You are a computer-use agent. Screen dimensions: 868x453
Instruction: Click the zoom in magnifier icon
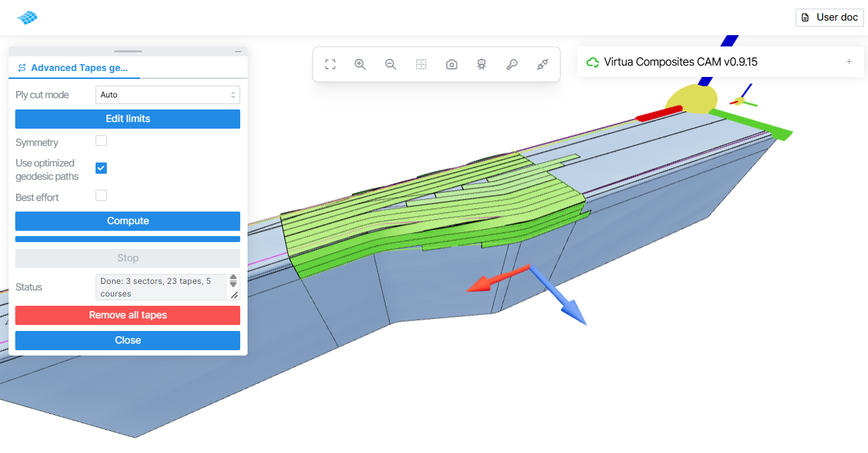point(360,64)
